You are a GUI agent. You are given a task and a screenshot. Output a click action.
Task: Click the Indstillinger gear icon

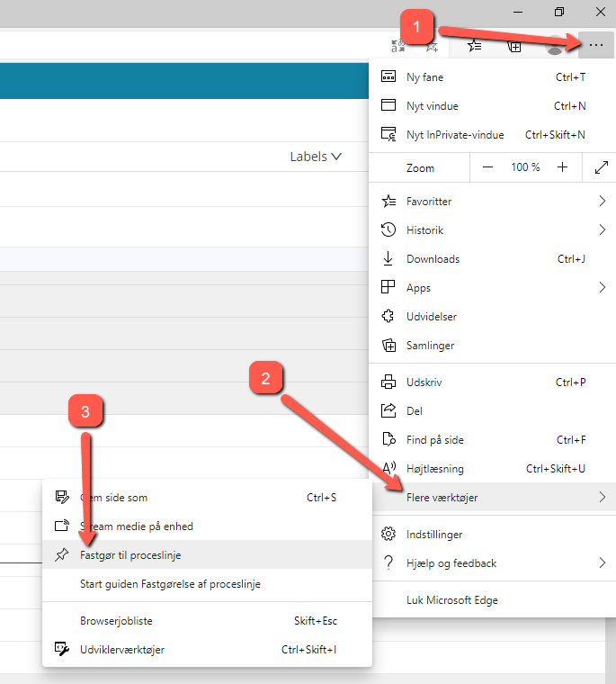click(x=388, y=534)
